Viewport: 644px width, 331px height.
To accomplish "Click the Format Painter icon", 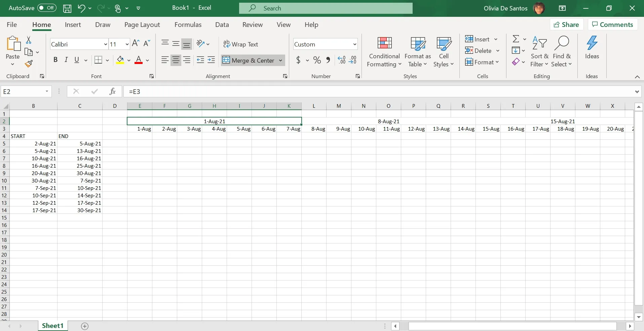I will (x=29, y=64).
